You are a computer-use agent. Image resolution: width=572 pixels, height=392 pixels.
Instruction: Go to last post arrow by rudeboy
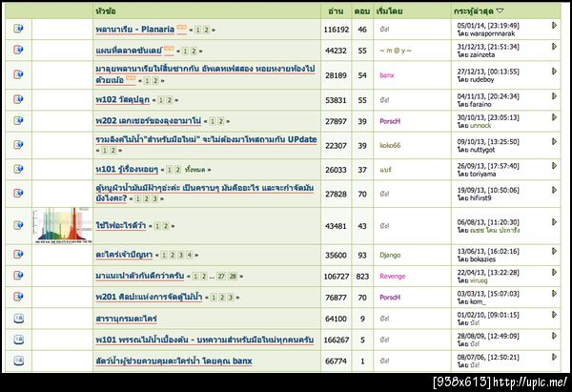click(554, 72)
